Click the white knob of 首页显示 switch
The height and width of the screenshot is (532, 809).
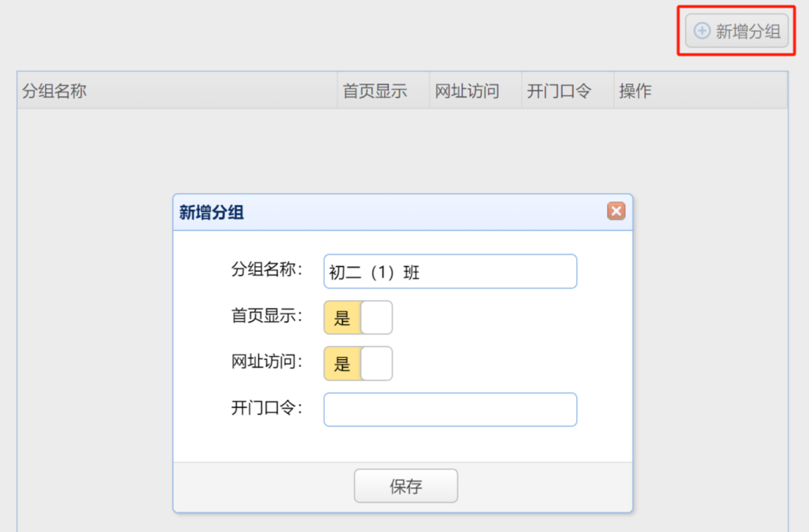[x=376, y=317]
